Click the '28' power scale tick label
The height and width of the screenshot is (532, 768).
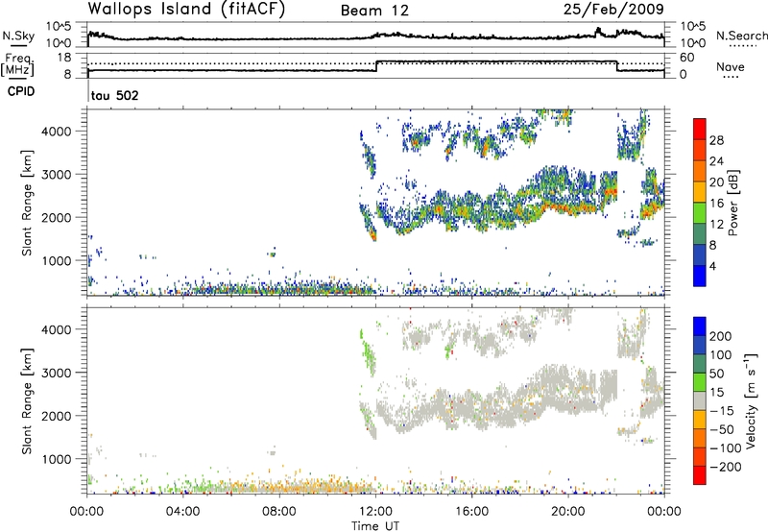coord(716,140)
